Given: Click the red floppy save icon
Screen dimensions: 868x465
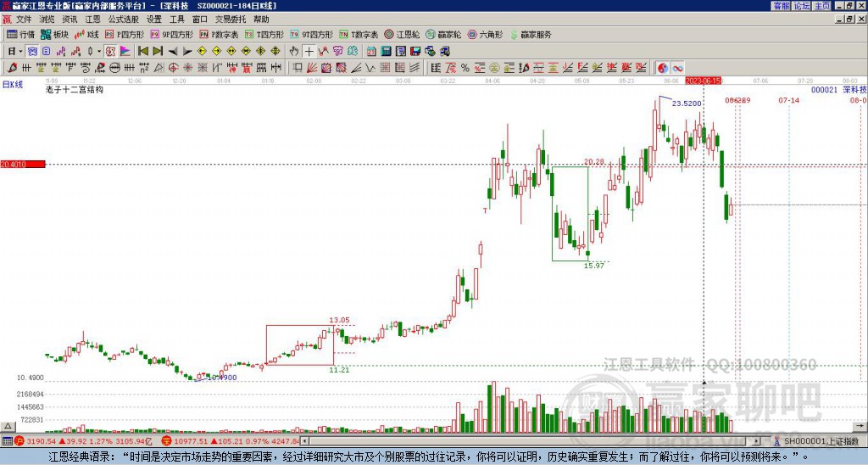Looking at the screenshot, I should coord(415,51).
